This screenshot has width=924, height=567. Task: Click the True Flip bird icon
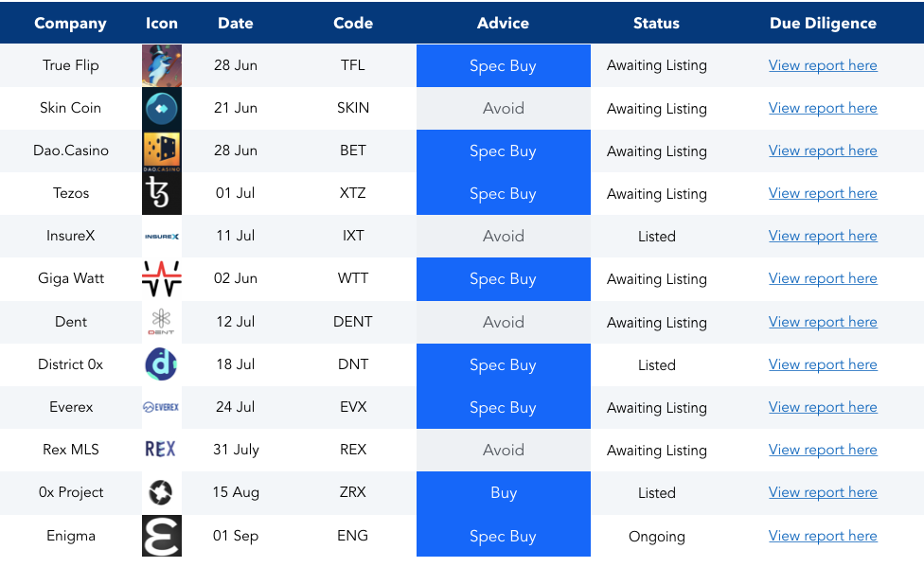click(162, 65)
